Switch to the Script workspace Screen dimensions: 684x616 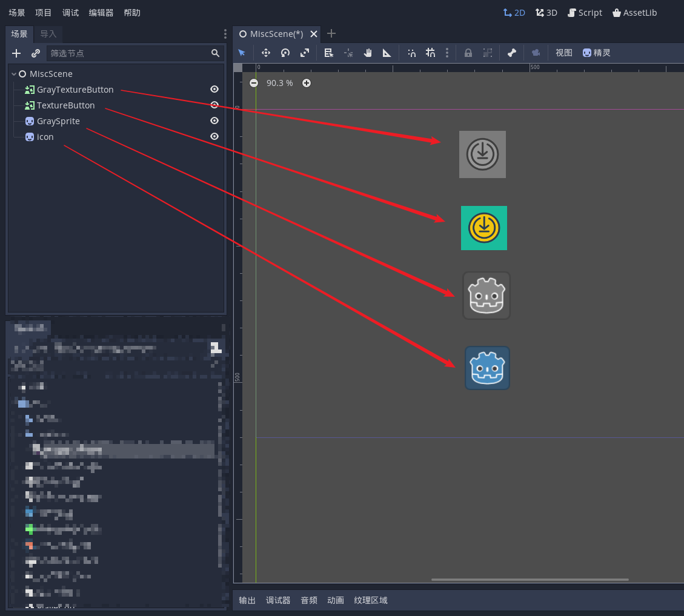(585, 13)
